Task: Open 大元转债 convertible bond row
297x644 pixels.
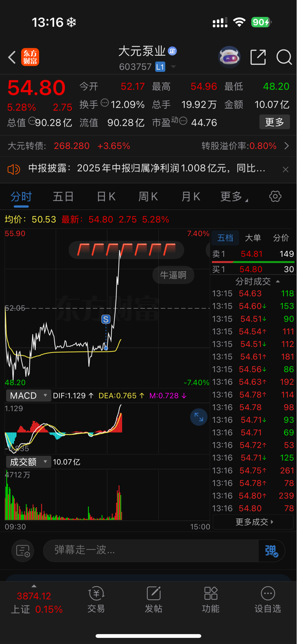Action: click(69, 146)
